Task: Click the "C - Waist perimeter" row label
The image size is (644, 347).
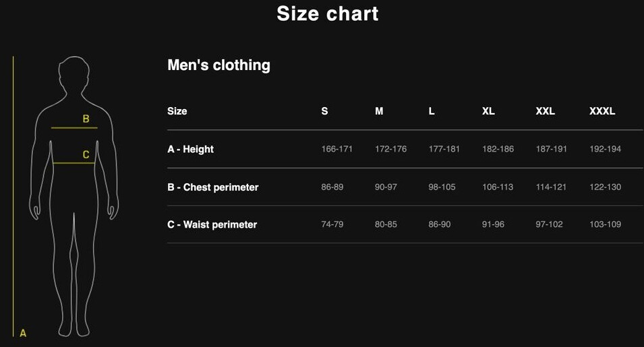Action: [212, 224]
